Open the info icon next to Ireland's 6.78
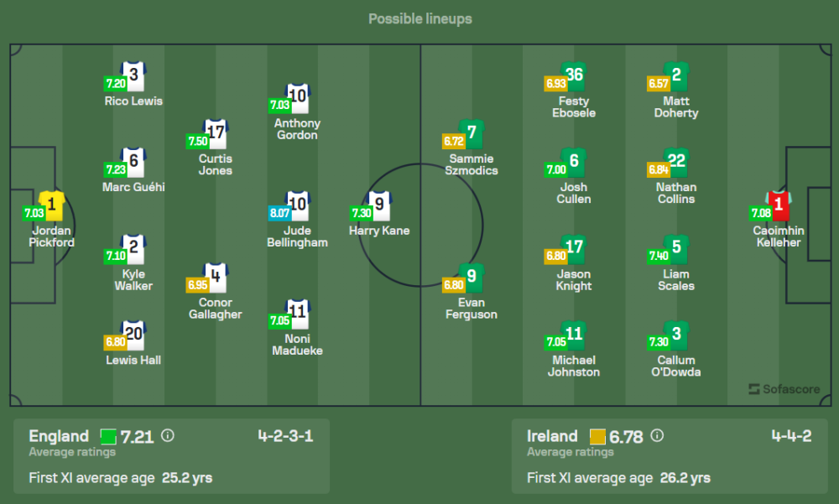This screenshot has width=839, height=504. (657, 436)
